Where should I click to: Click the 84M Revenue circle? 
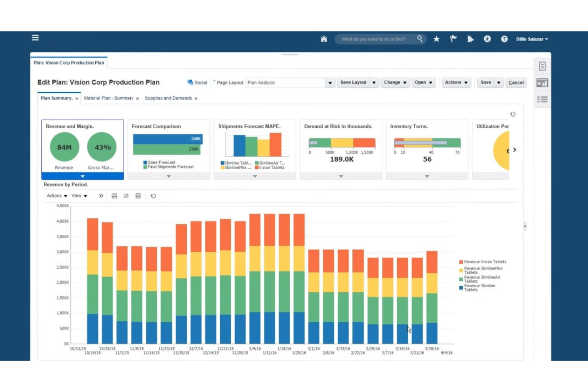(64, 147)
